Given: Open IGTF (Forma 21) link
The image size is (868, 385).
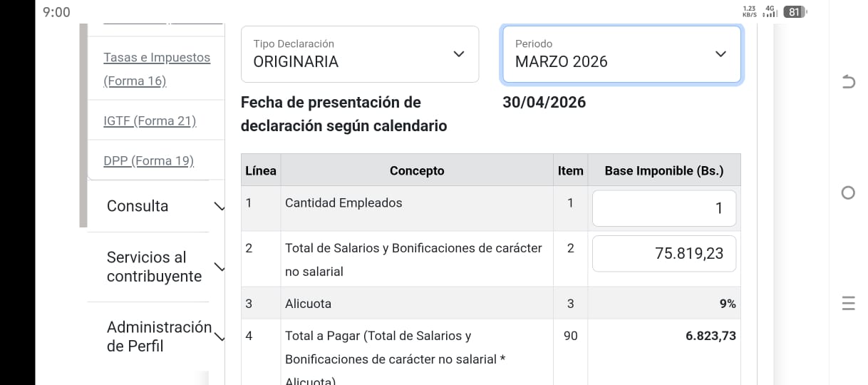Looking at the screenshot, I should point(150,120).
